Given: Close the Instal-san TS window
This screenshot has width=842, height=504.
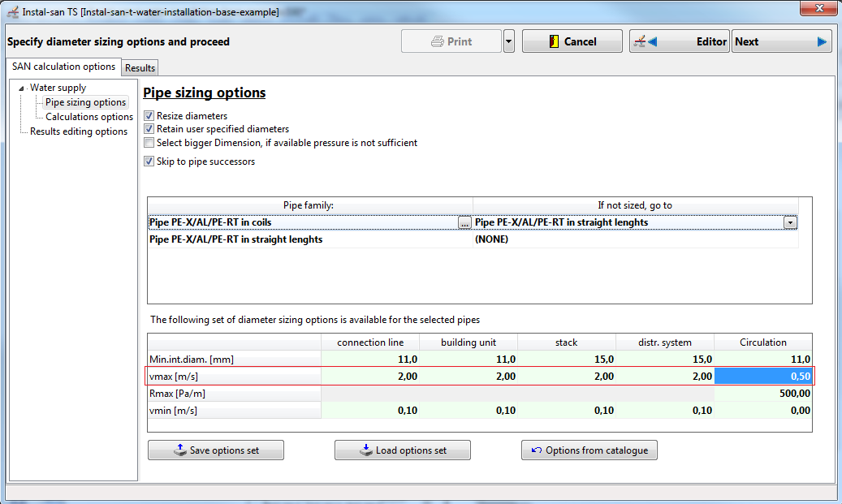Looking at the screenshot, I should [818, 8].
